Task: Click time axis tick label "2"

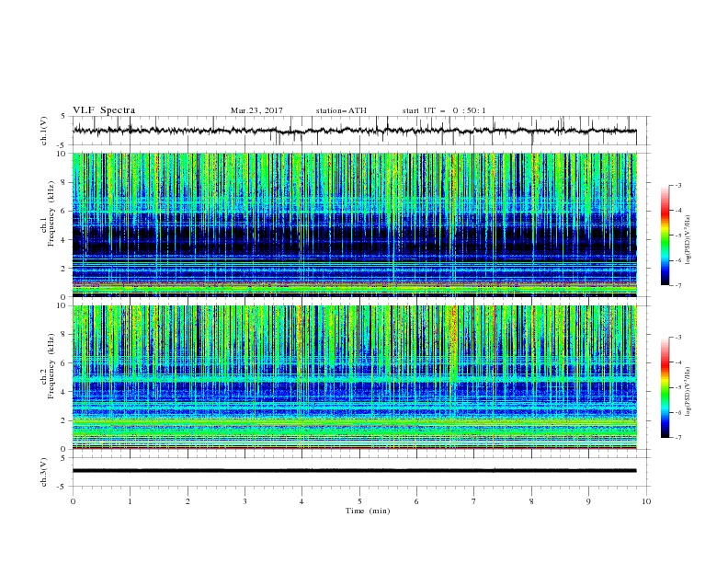Action: tap(188, 501)
